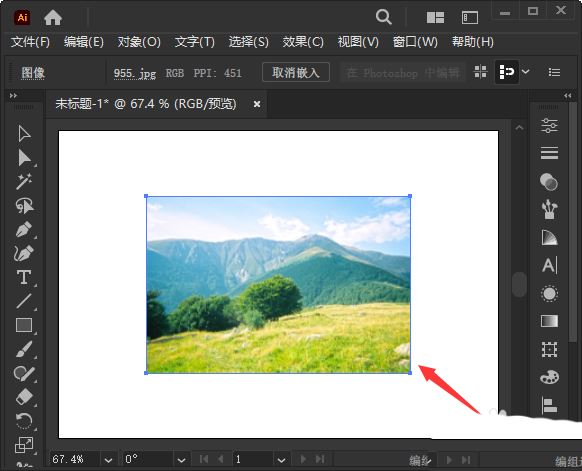Click the Illustrator Ai logo
The image size is (582, 471).
point(22,17)
